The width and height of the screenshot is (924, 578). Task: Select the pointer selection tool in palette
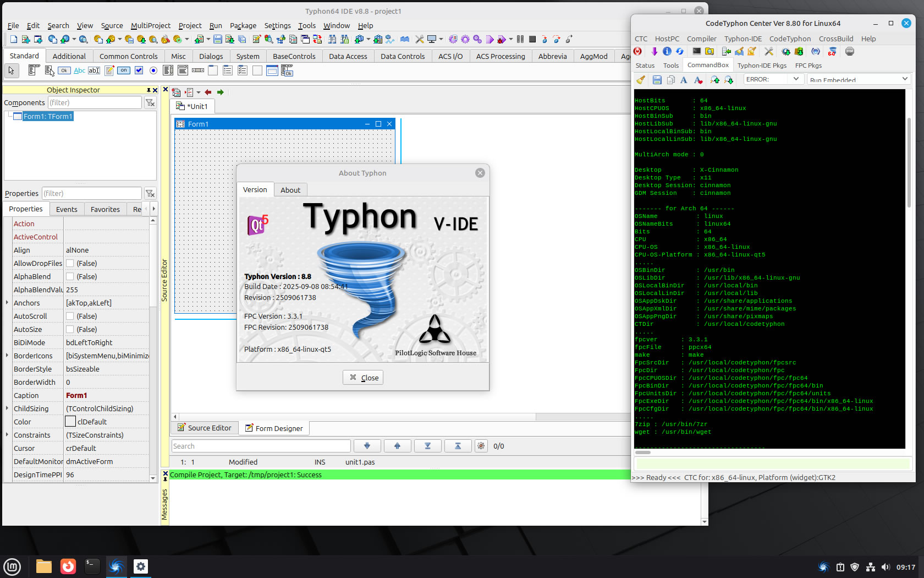(x=11, y=70)
